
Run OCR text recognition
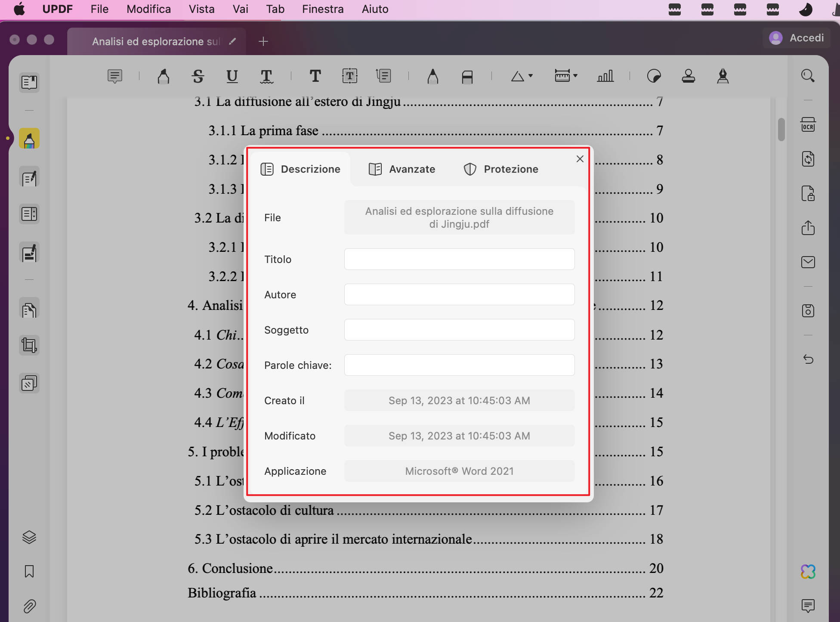pyautogui.click(x=808, y=124)
